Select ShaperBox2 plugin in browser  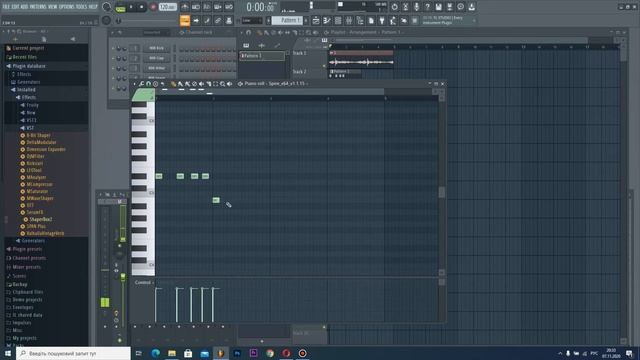[40, 219]
